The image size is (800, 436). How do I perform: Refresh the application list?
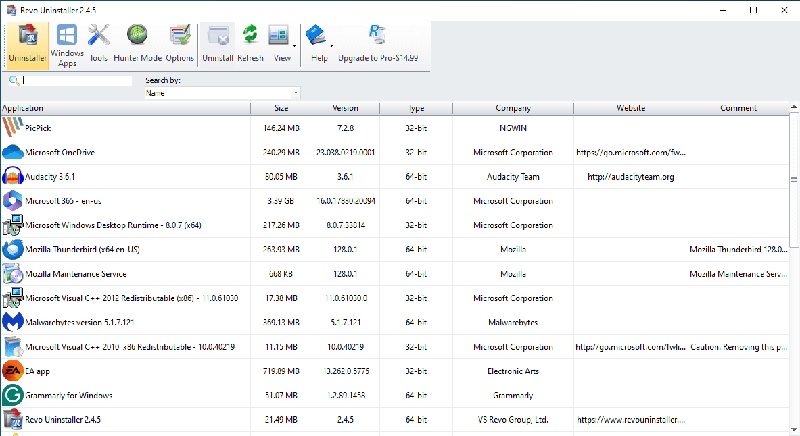(250, 35)
